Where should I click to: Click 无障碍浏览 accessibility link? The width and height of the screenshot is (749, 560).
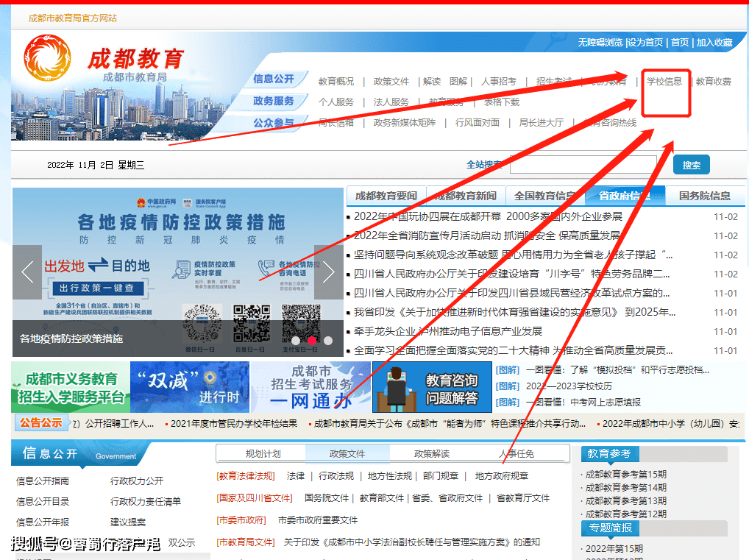click(600, 43)
